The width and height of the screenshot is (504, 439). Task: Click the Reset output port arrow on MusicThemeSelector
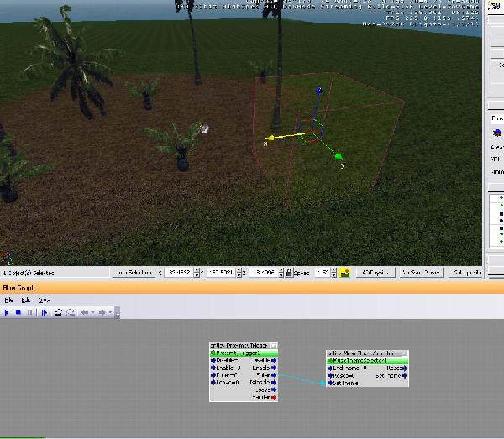[404, 368]
